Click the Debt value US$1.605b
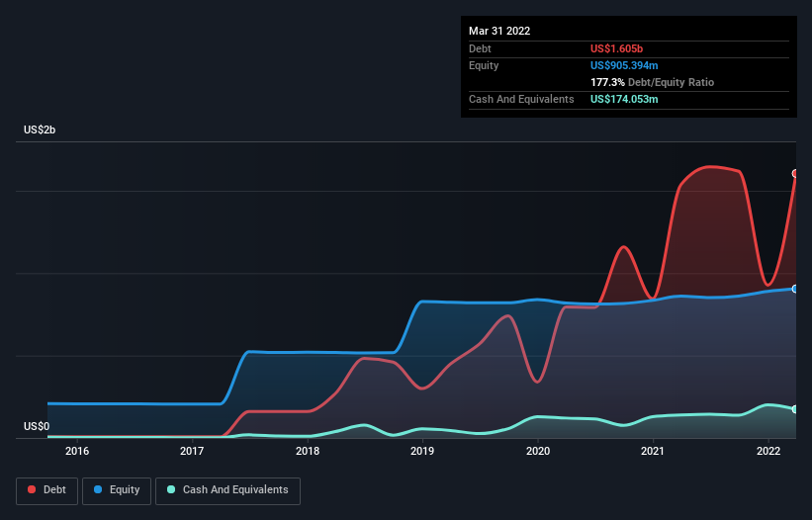812x520 pixels. pos(616,48)
